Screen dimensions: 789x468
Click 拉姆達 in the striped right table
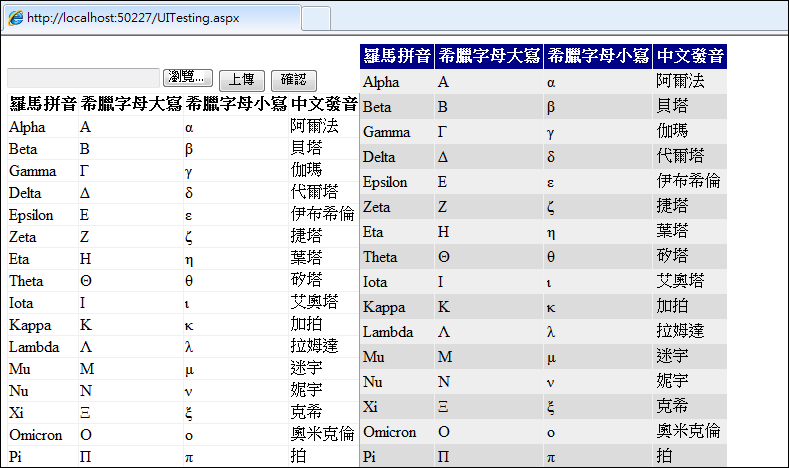coord(680,331)
